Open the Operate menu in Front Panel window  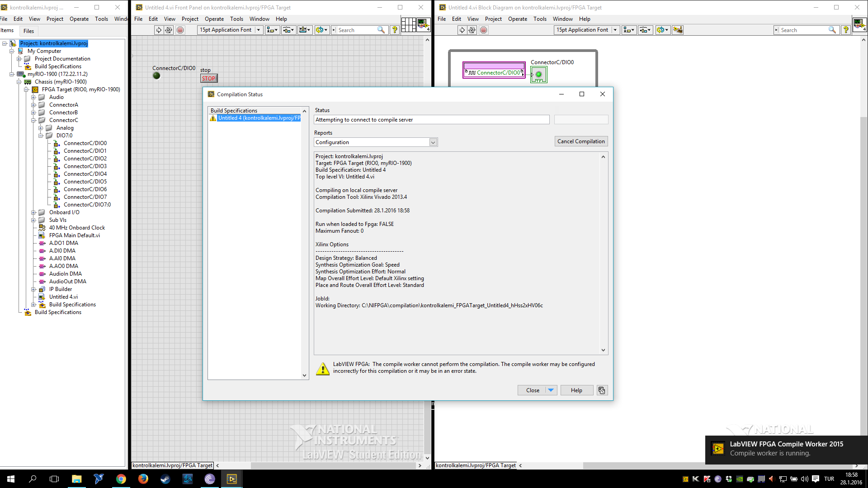[x=214, y=19]
